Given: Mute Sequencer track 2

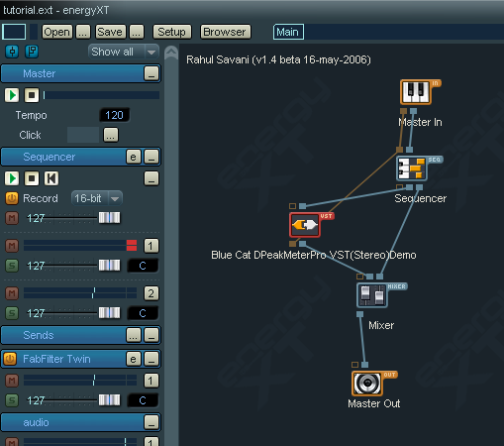Looking at the screenshot, I should click(12, 293).
